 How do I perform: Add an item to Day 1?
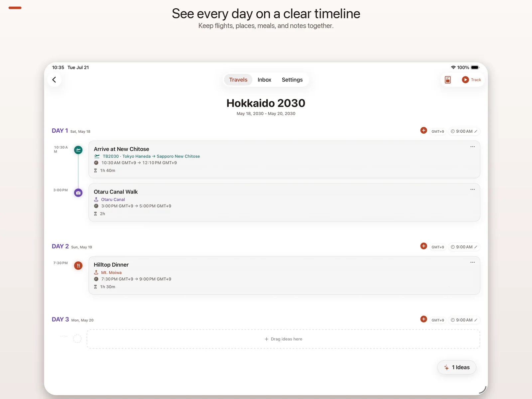click(424, 130)
